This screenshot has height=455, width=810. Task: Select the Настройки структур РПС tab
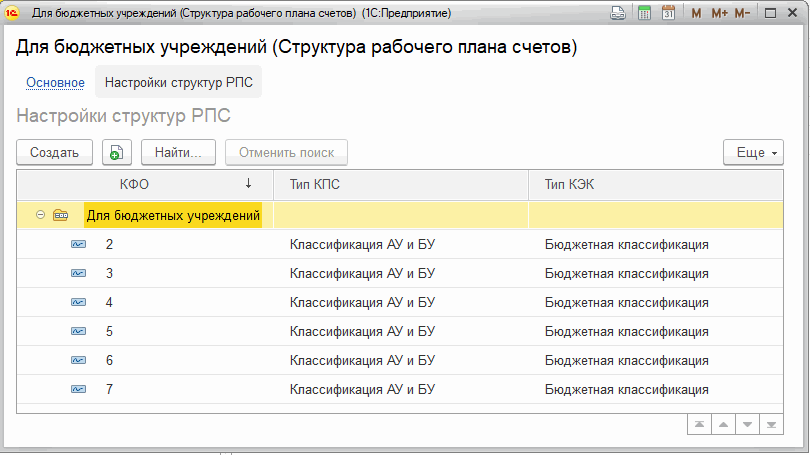point(178,83)
